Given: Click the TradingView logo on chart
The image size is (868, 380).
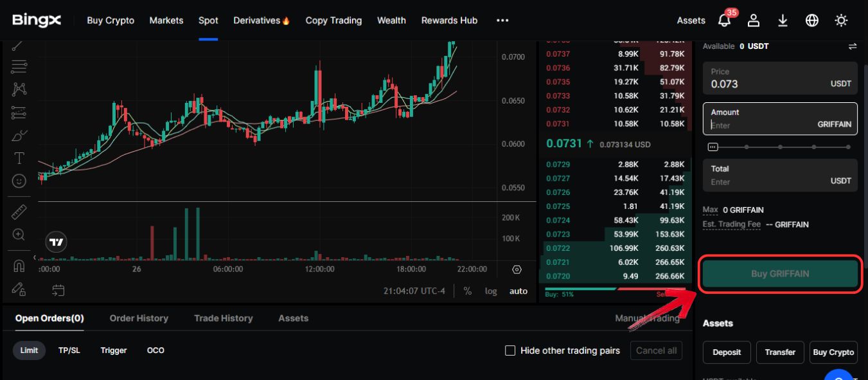Looking at the screenshot, I should [57, 242].
